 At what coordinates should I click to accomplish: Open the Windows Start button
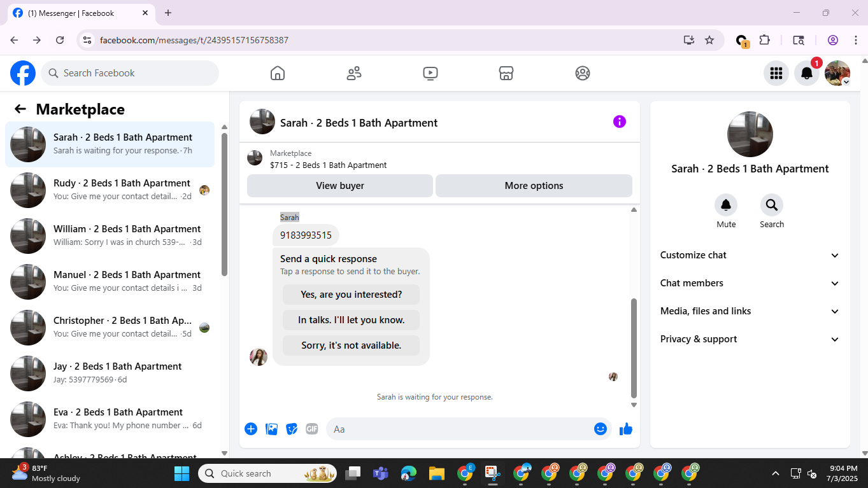point(181,473)
